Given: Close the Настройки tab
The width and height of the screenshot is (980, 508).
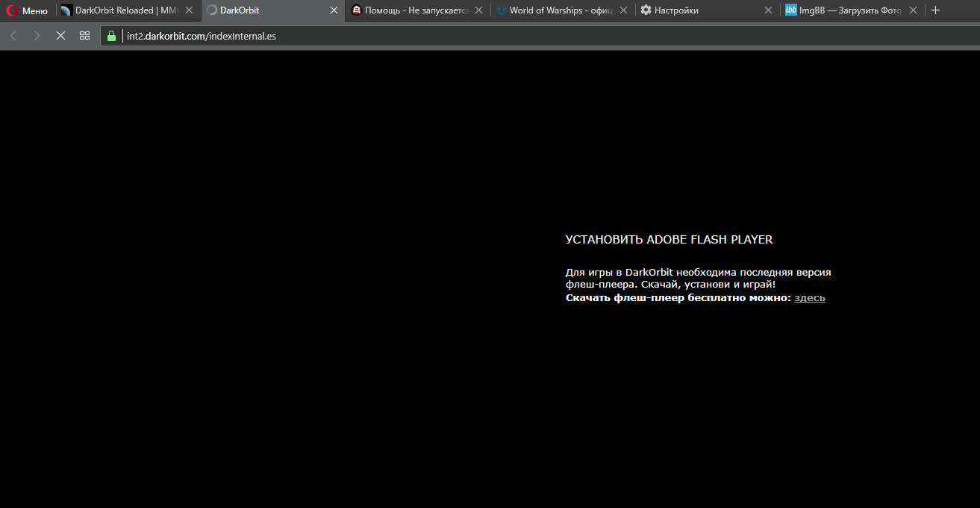Looking at the screenshot, I should coord(768,10).
